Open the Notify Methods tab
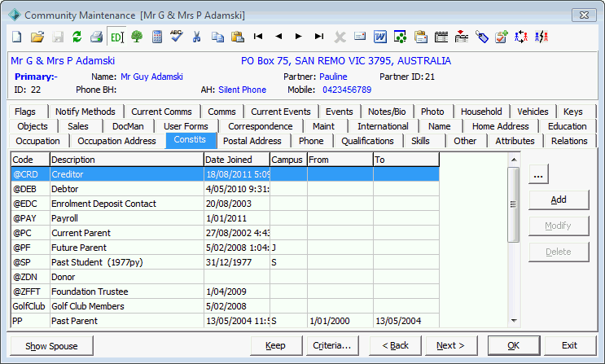Viewport: 605px width, 364px height. (x=85, y=112)
